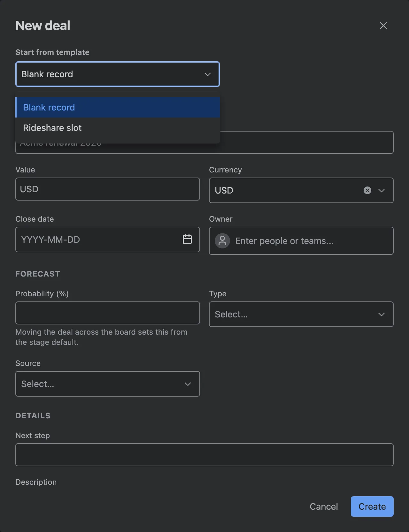Focus the Probability (%) input field
The image size is (409, 532).
pyautogui.click(x=108, y=313)
